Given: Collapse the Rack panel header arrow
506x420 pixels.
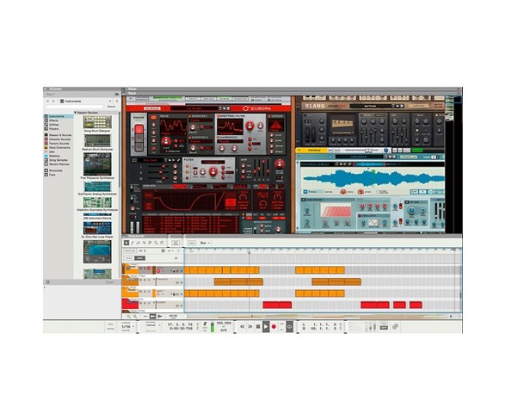Looking at the screenshot, I should pyautogui.click(x=124, y=93).
